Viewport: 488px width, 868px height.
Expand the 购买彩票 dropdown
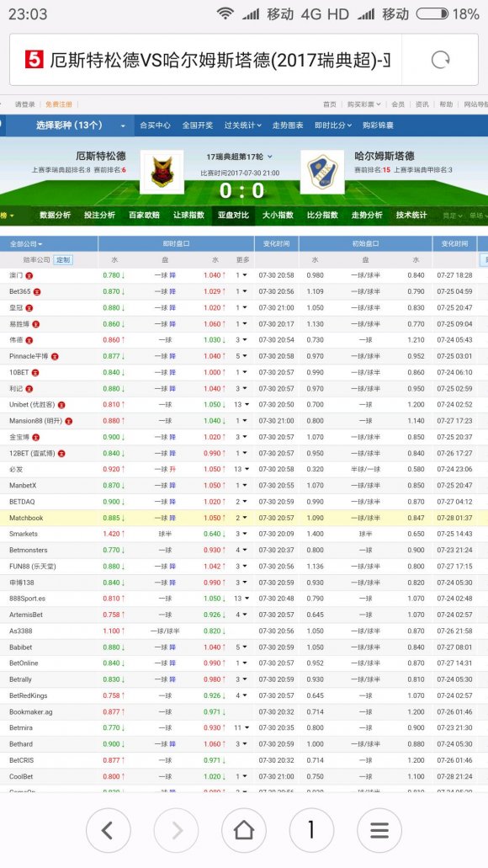tap(363, 104)
